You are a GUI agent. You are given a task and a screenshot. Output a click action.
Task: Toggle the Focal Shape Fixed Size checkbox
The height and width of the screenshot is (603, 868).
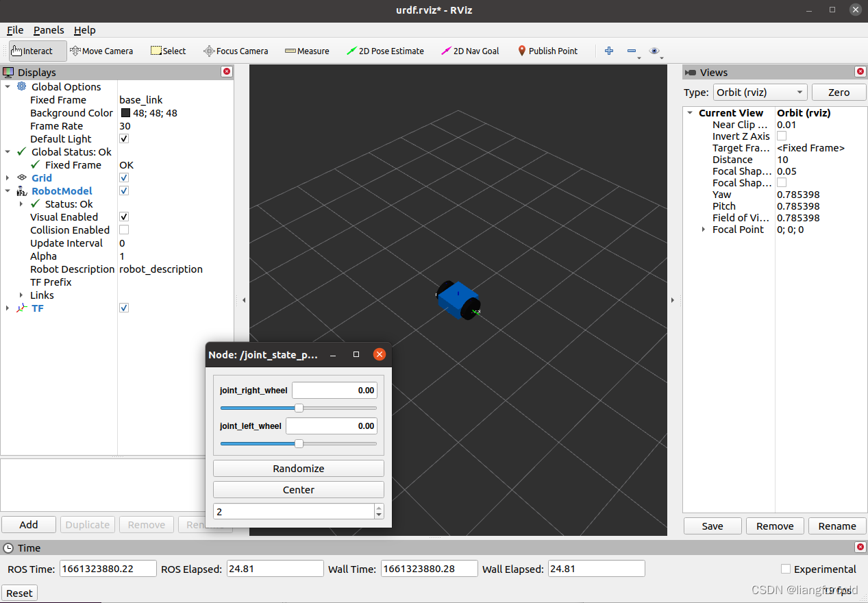tap(782, 183)
